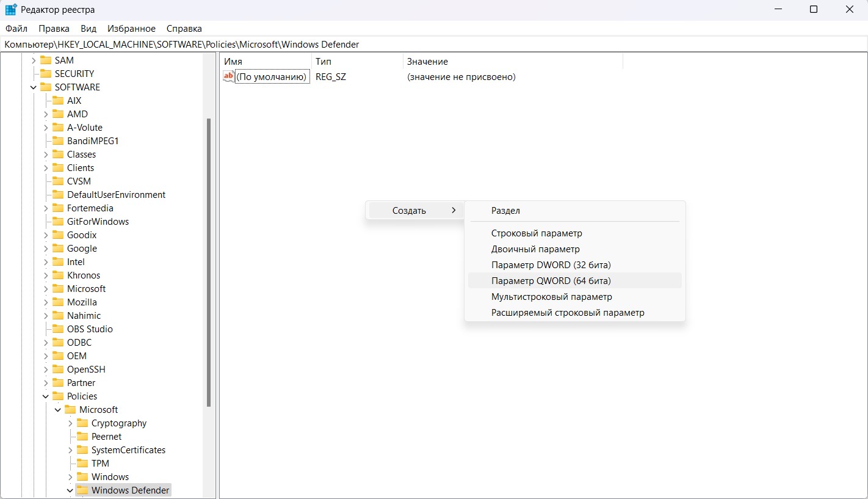Select the ODBC key label

coord(79,342)
